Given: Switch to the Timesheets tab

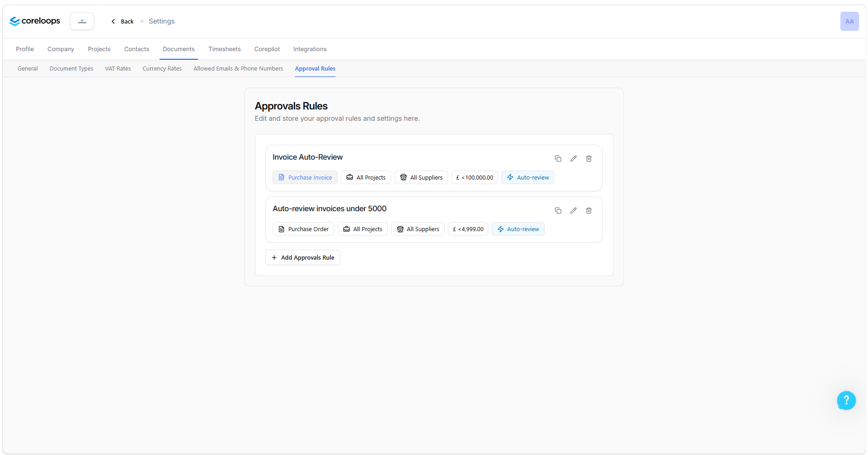Looking at the screenshot, I should click(x=224, y=49).
